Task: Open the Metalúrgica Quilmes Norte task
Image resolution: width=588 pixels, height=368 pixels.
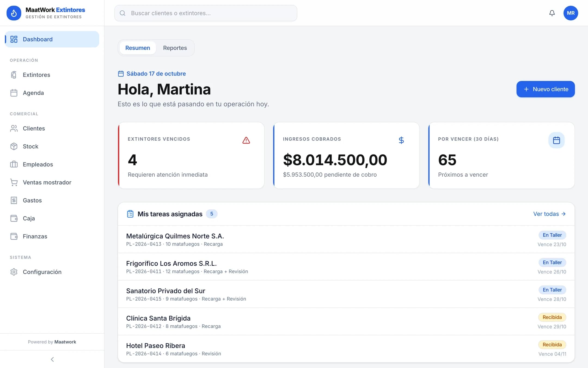Action: (346, 239)
